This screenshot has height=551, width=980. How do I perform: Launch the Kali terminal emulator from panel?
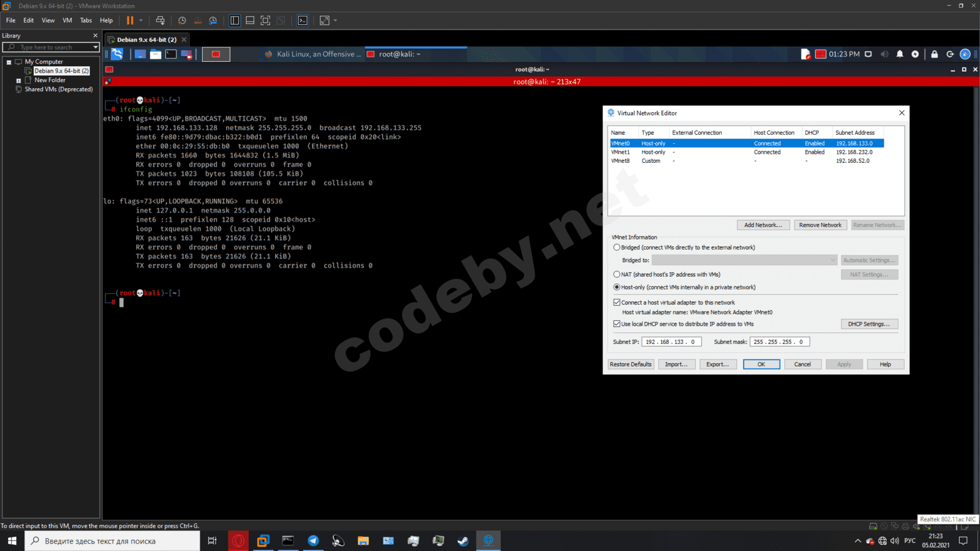171,54
